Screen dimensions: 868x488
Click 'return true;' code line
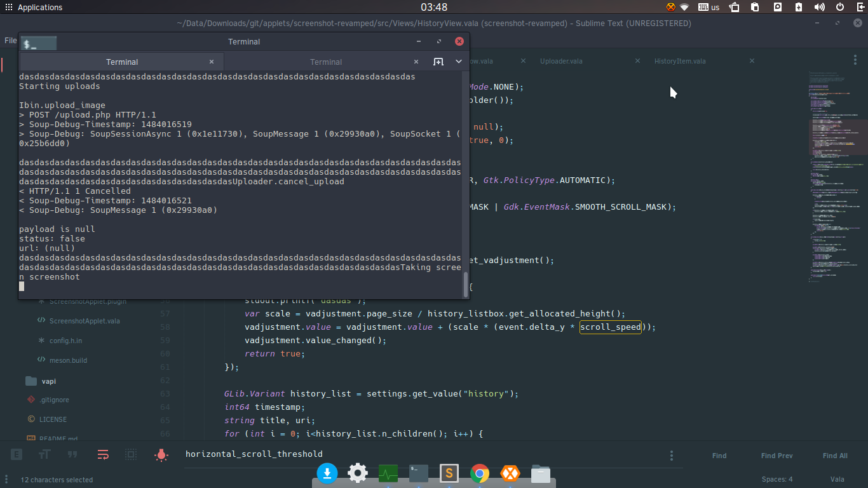(x=275, y=354)
